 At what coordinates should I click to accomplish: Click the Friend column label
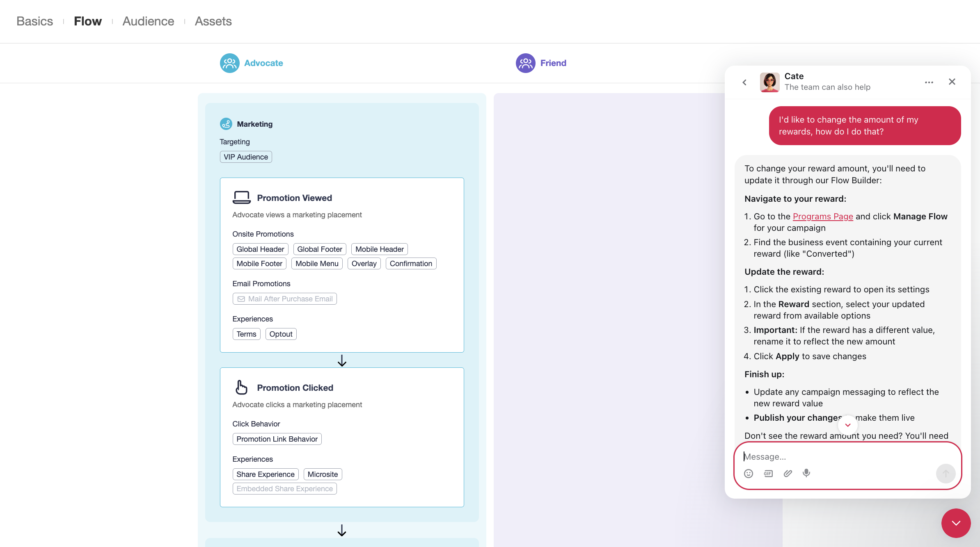coord(553,63)
